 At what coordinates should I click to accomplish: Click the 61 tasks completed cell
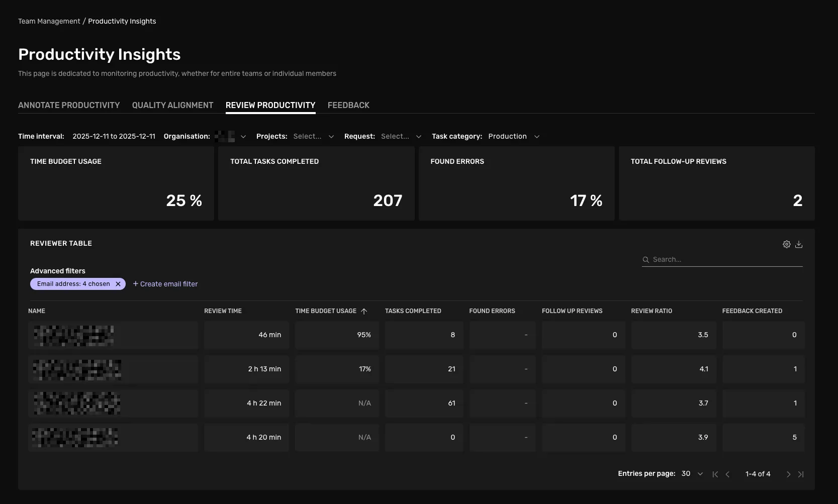(x=424, y=404)
